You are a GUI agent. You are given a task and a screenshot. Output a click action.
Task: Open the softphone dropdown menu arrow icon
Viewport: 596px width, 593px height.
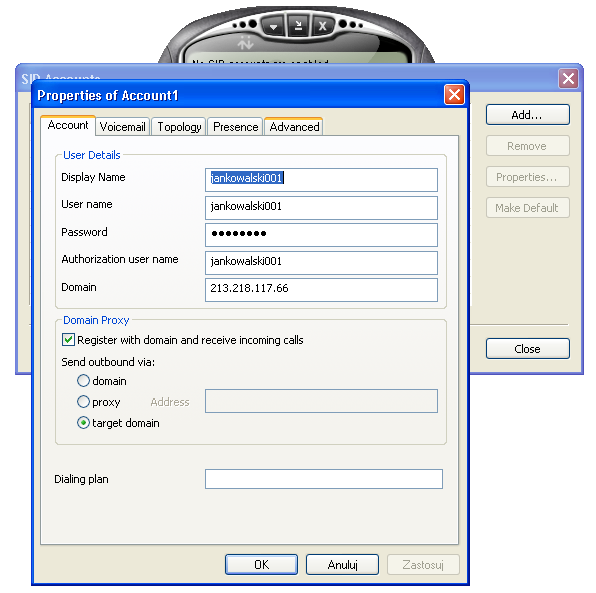coord(273,26)
